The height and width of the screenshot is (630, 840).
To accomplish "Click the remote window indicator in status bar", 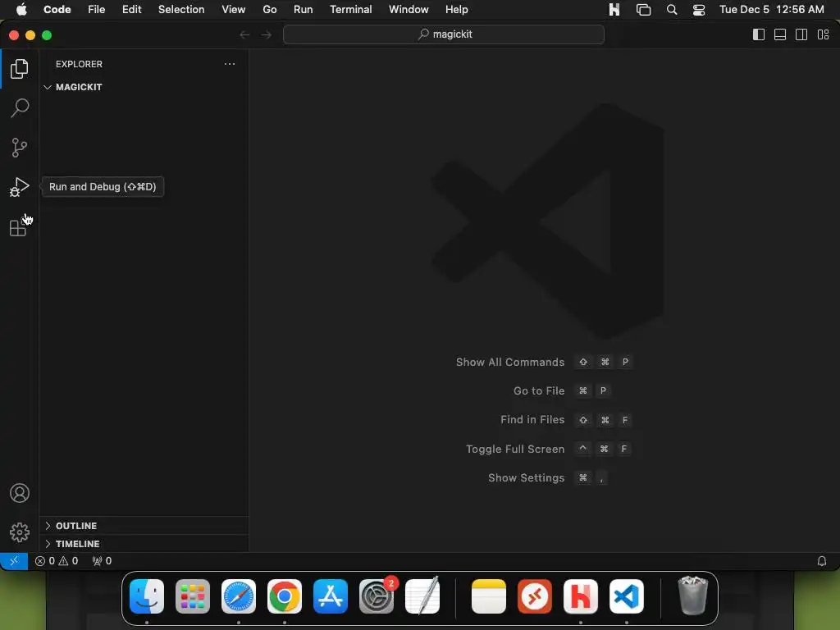I will [14, 561].
